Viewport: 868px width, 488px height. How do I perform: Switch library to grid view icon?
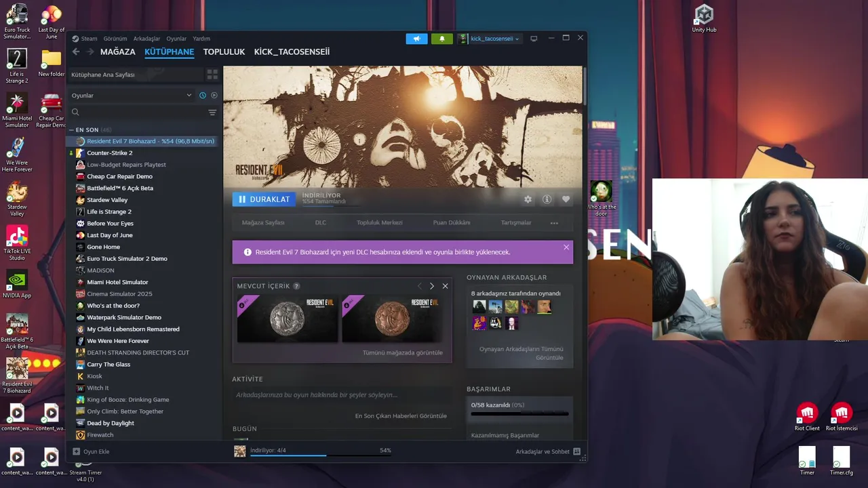click(212, 75)
